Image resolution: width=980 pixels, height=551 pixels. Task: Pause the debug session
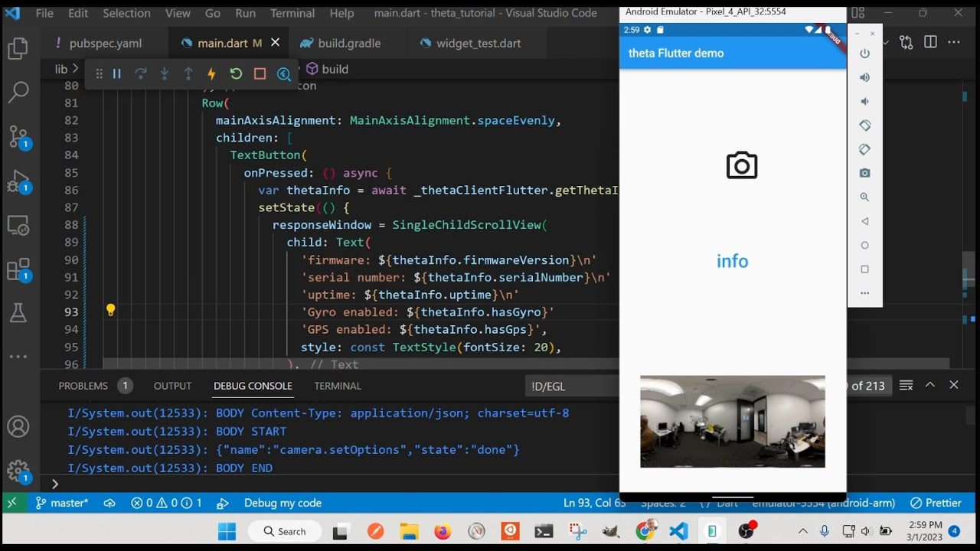pyautogui.click(x=117, y=74)
